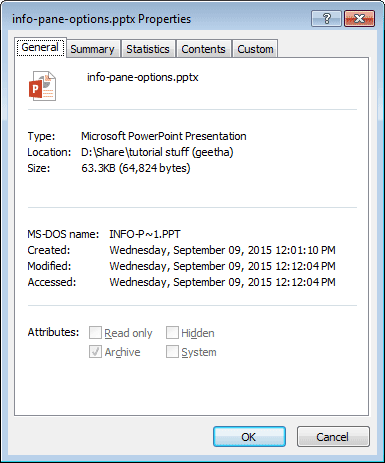Image resolution: width=385 pixels, height=463 pixels.
Task: Click the PowerPoint file icon
Action: 42,86
